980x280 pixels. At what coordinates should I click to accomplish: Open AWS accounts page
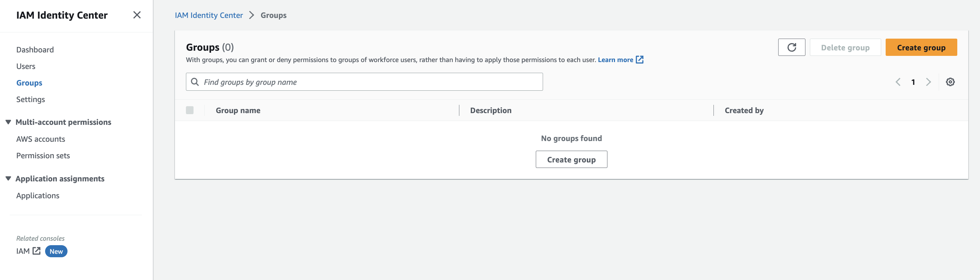click(41, 139)
